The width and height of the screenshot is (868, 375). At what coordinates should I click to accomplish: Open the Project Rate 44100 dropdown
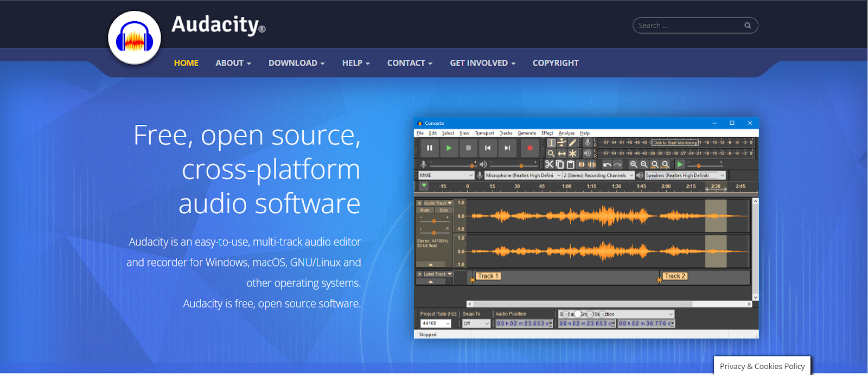coord(436,323)
